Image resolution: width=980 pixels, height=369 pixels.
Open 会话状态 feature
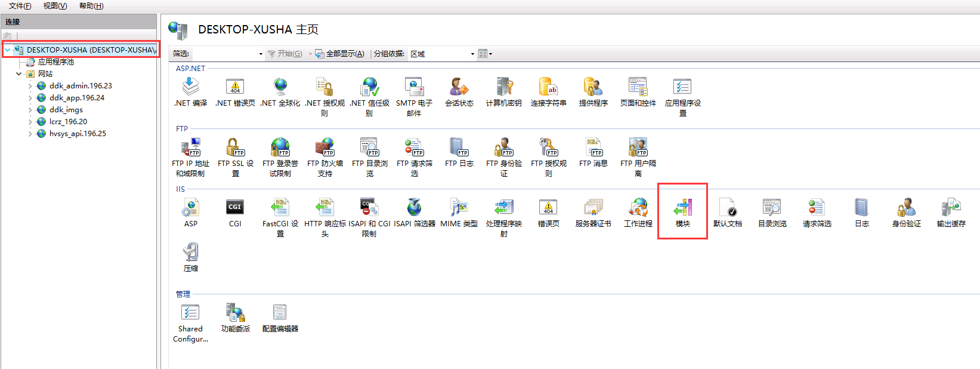pos(459,93)
